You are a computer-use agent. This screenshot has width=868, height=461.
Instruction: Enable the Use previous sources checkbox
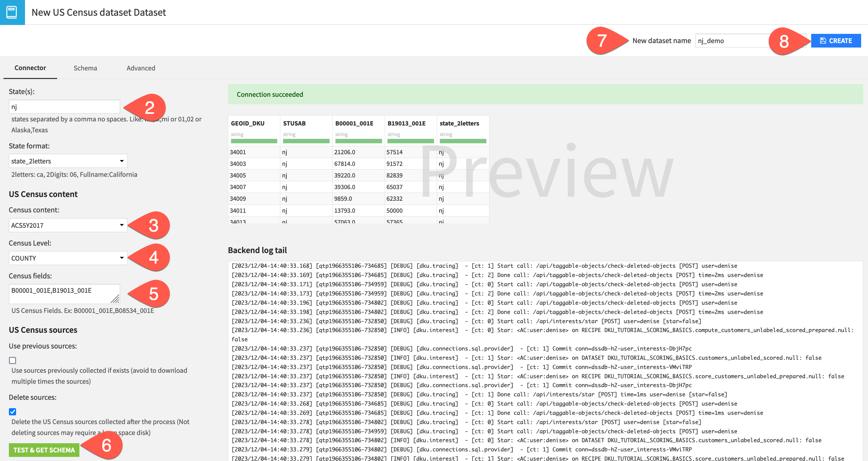click(x=13, y=360)
